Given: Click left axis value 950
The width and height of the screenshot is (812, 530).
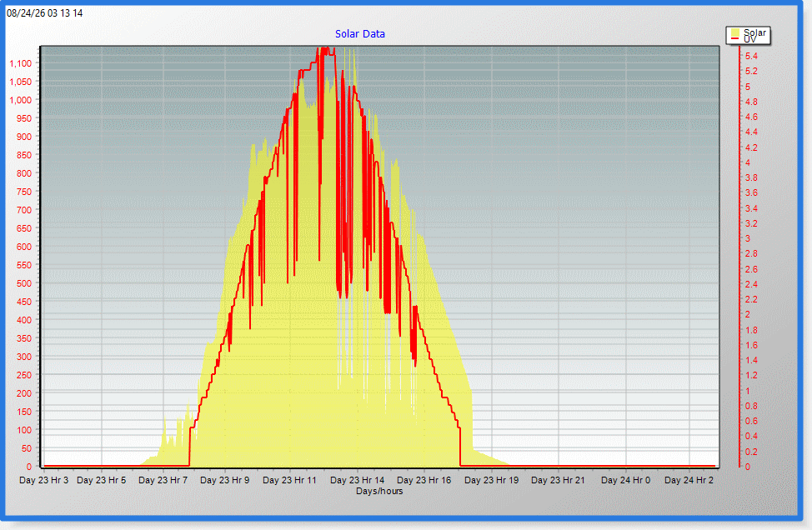Looking at the screenshot, I should [24, 118].
